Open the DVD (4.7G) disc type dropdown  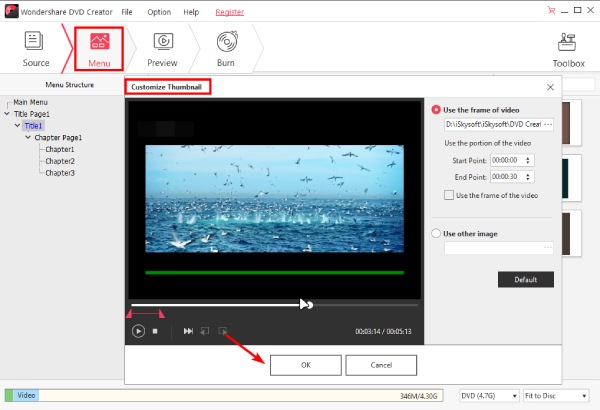[x=488, y=396]
